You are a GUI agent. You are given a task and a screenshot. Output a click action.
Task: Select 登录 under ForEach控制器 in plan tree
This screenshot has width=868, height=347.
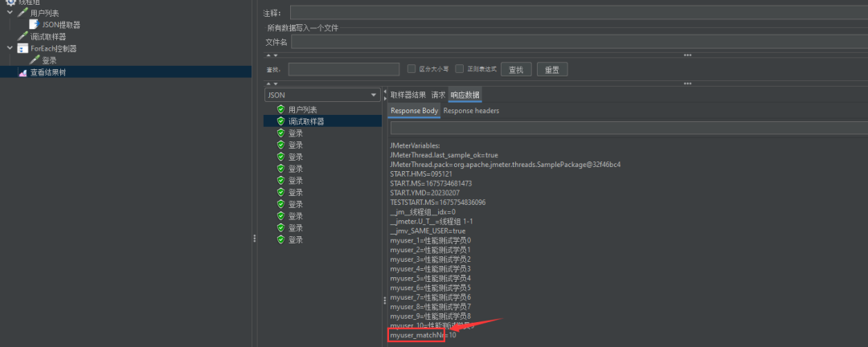point(49,60)
